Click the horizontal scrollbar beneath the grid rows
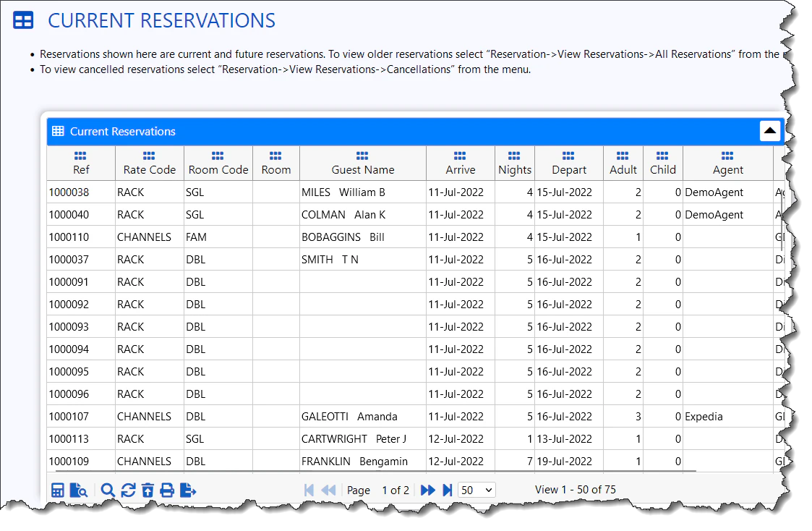Image resolution: width=812 pixels, height=531 pixels. (x=362, y=471)
